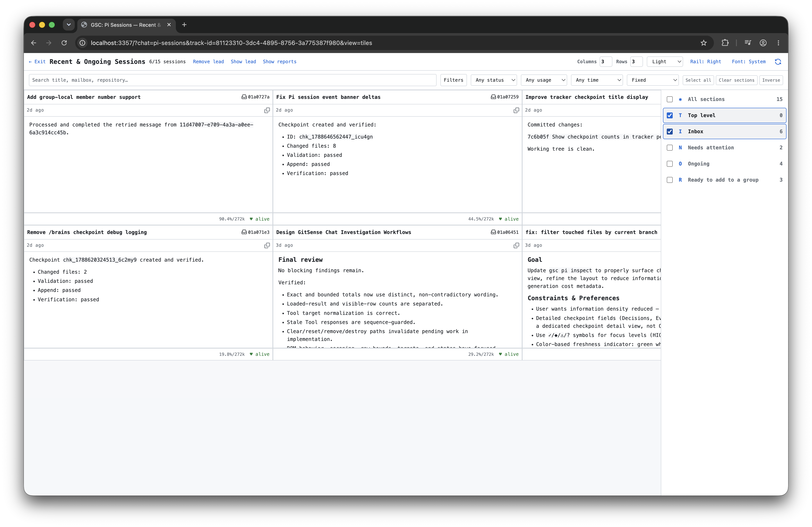Open the Any time dropdown
The image size is (812, 527).
(597, 80)
